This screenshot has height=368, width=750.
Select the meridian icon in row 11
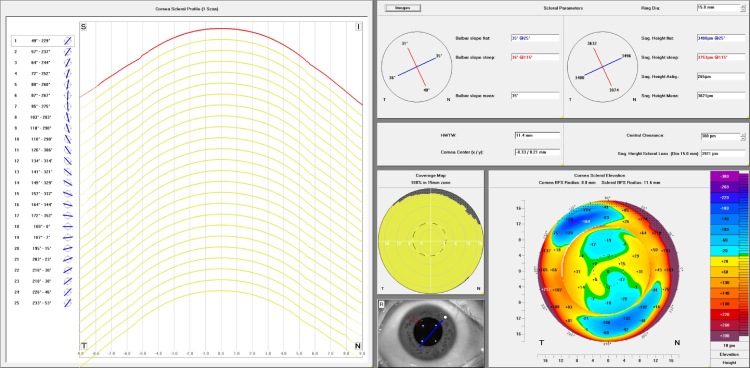click(x=67, y=150)
